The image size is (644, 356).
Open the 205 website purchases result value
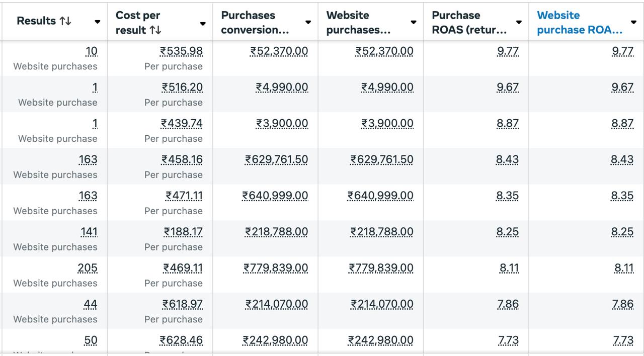88,269
